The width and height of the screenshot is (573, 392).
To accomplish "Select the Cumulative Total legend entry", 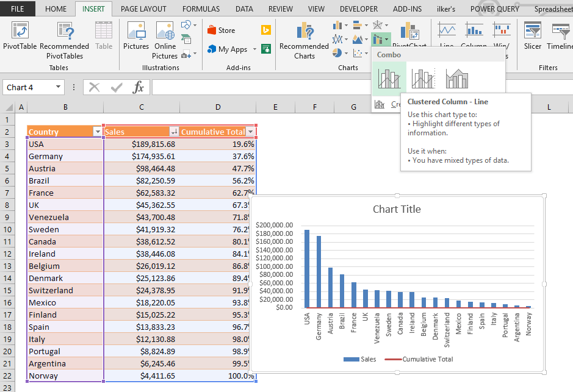I will tap(419, 359).
